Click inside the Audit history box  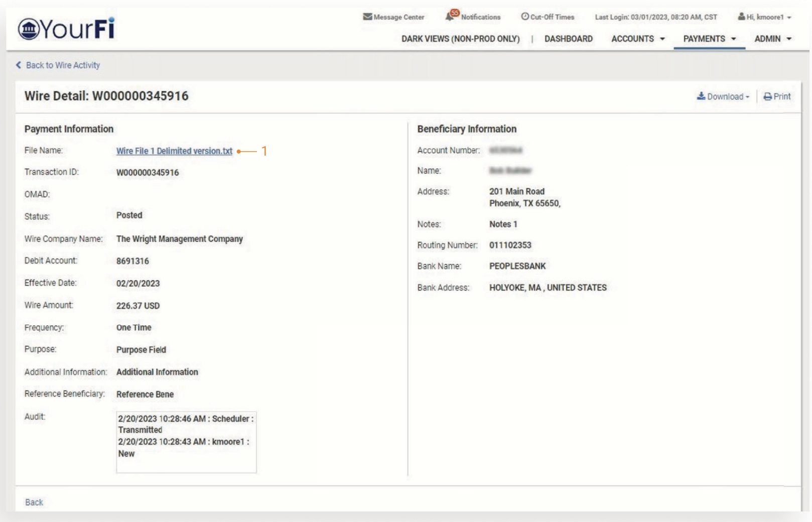click(186, 442)
